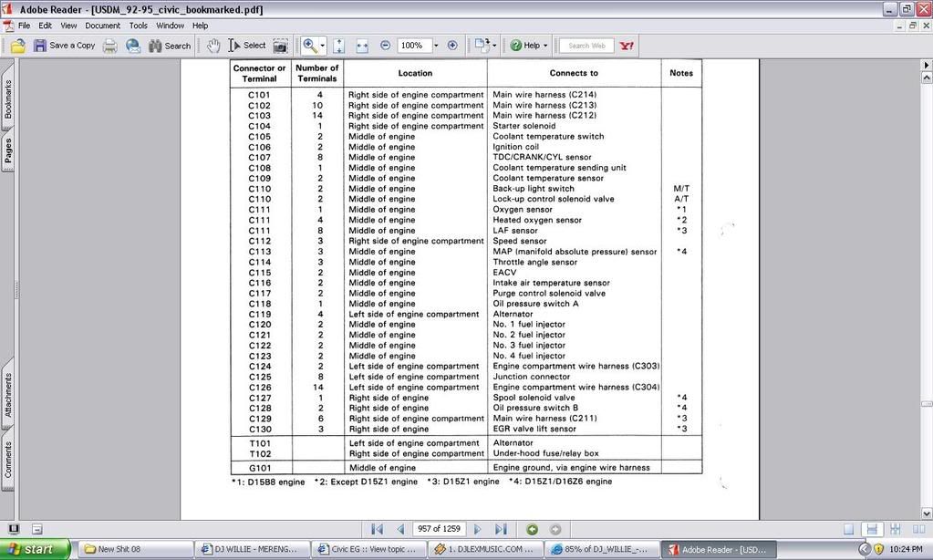Click the Yahoo search icon
The width and height of the screenshot is (933, 560).
627,46
